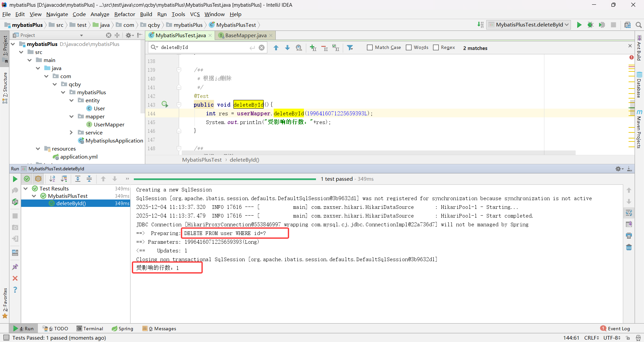
Task: Collapse the resources folder
Action: [x=38, y=149]
